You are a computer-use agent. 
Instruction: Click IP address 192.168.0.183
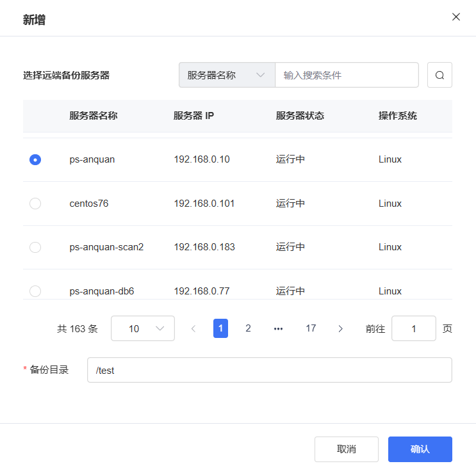click(x=204, y=247)
